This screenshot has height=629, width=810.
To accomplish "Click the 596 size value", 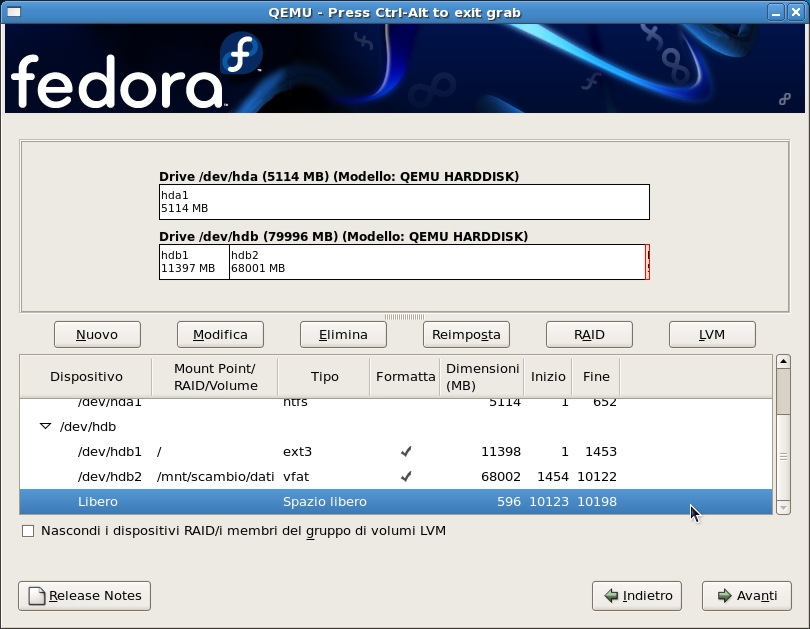I will click(x=509, y=501).
